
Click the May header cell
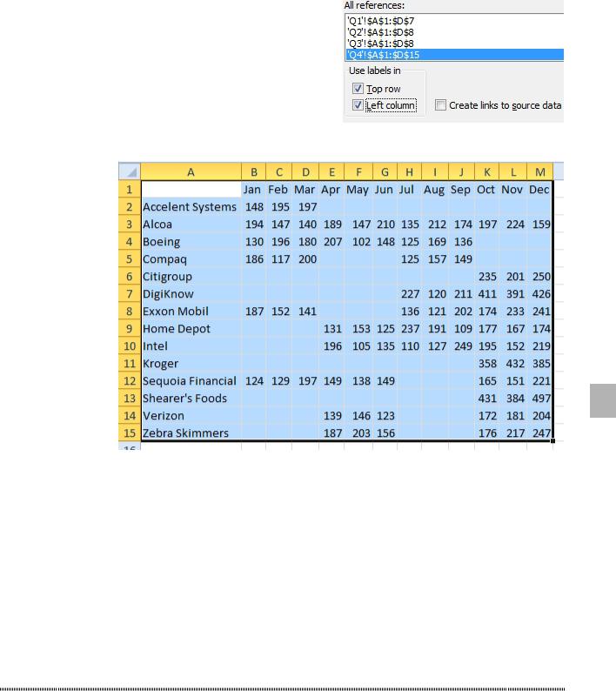coord(358,190)
